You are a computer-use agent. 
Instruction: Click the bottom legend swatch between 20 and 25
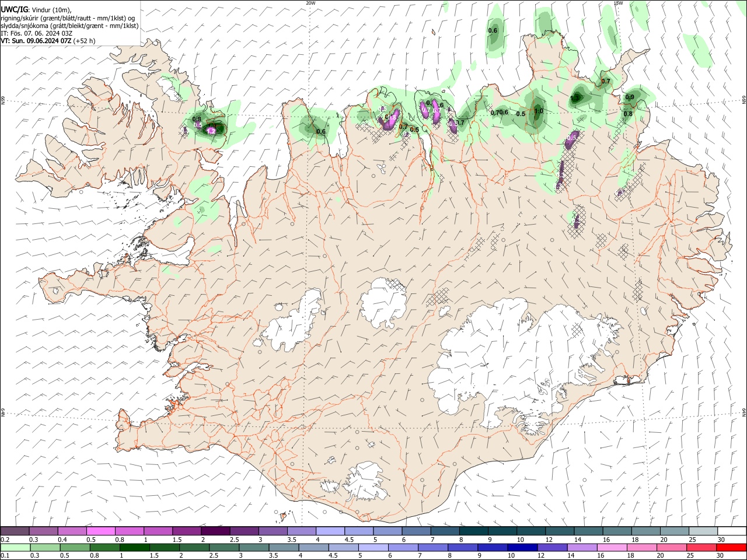pyautogui.click(x=672, y=547)
